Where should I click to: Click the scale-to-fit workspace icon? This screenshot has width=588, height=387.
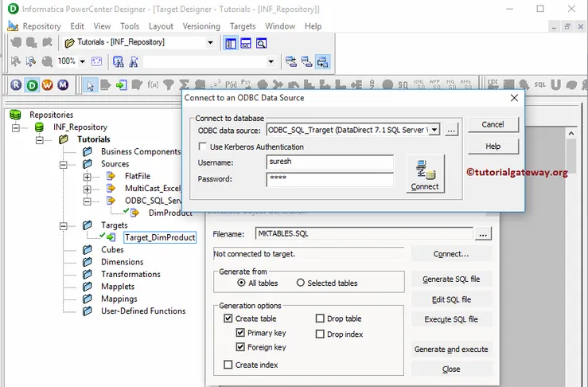click(x=96, y=61)
